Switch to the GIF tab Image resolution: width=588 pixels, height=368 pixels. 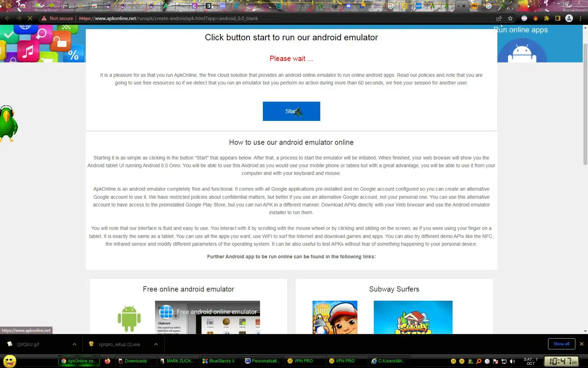[418, 6]
